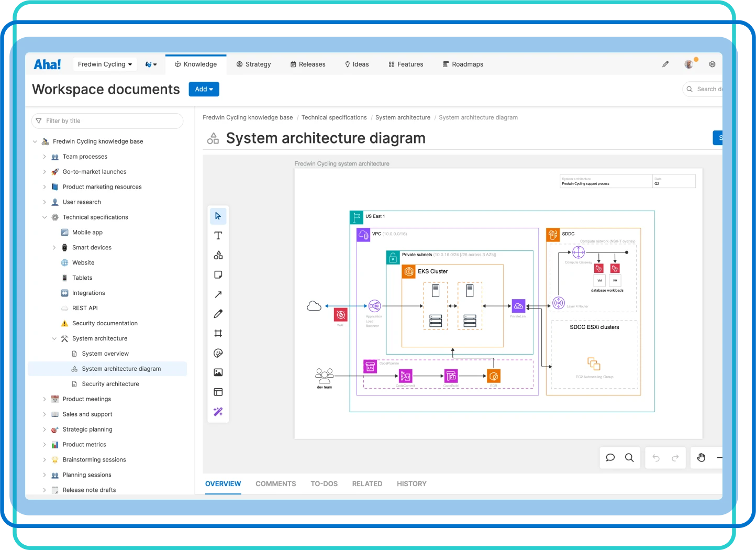Collapse the Technical specifications folder
Viewport: 756px width, 550px height.
45,217
